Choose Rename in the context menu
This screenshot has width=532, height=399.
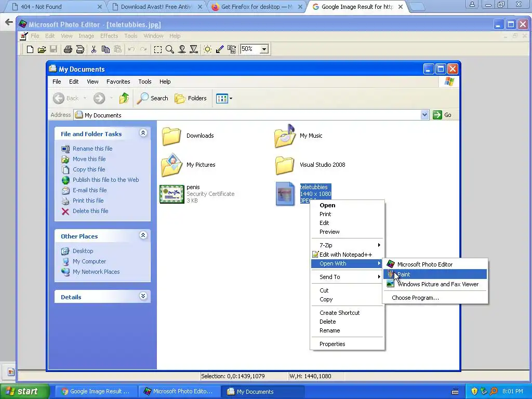click(348, 330)
